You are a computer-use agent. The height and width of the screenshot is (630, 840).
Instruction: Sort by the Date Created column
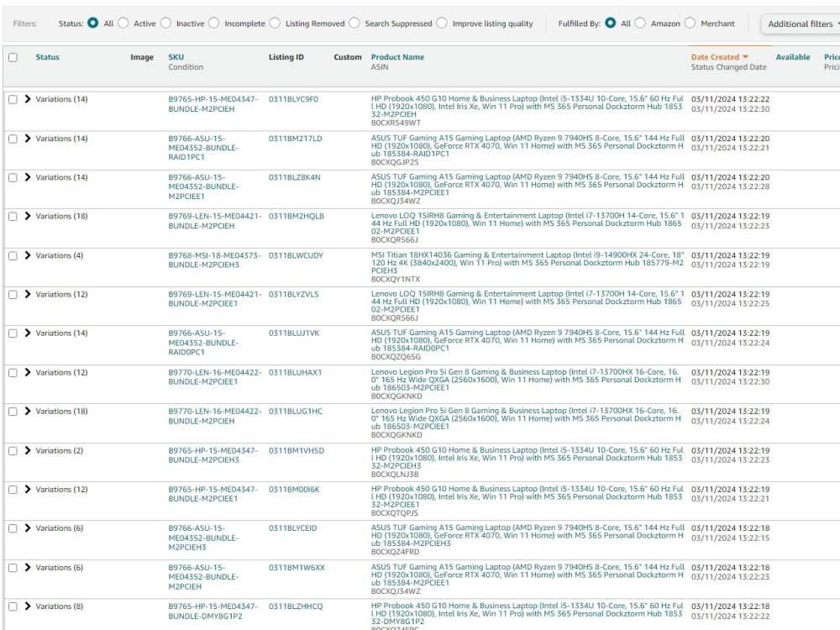click(x=715, y=57)
